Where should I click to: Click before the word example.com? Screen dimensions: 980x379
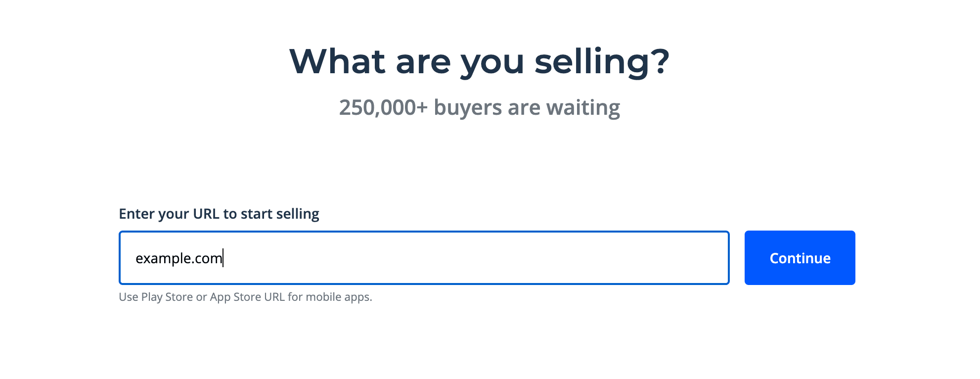137,257
